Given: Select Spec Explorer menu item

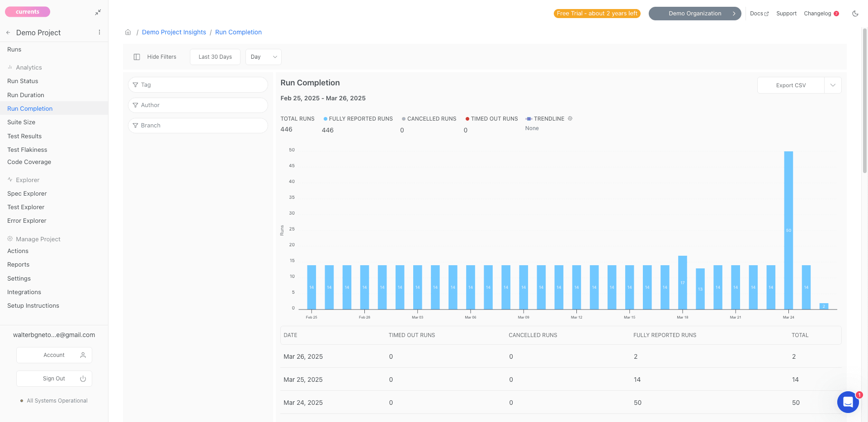Looking at the screenshot, I should point(27,193).
